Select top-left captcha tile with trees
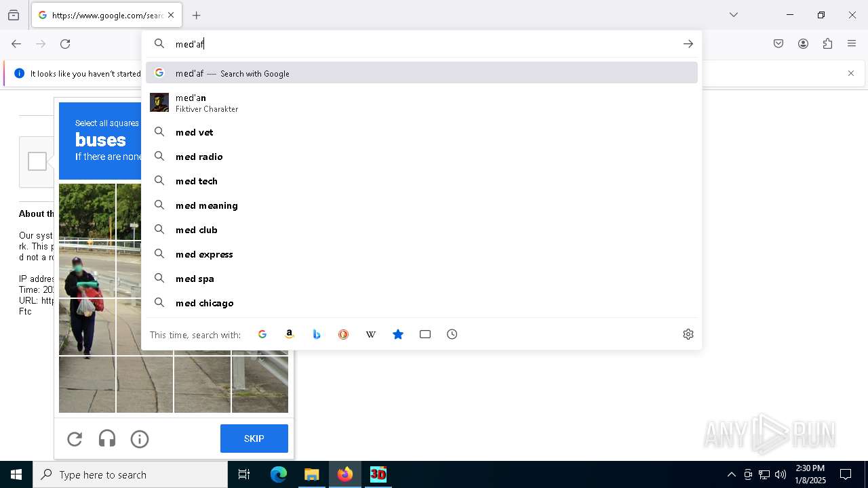 [87, 211]
